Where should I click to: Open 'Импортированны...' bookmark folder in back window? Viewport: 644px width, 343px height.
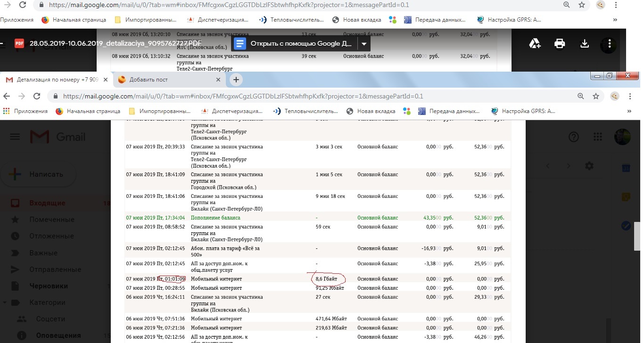tap(145, 20)
